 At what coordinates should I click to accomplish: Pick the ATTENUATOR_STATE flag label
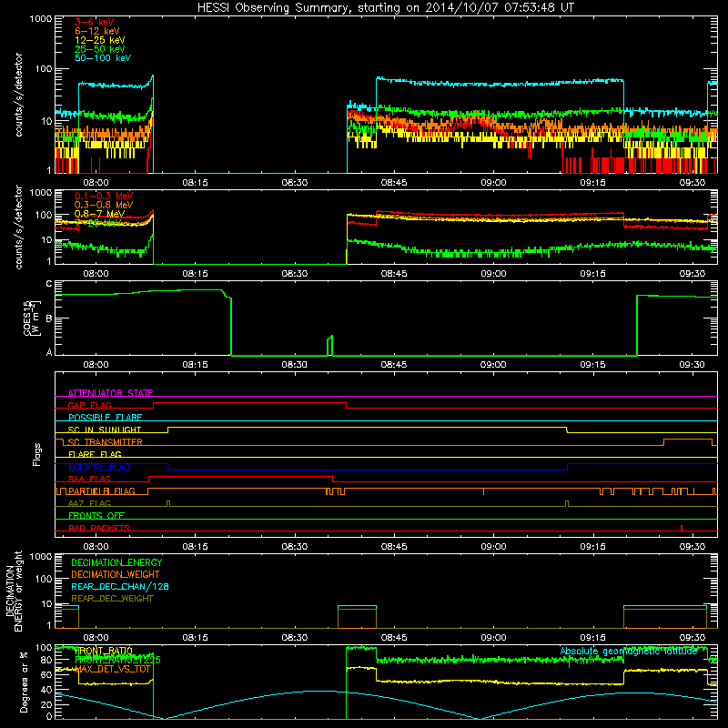coord(110,393)
